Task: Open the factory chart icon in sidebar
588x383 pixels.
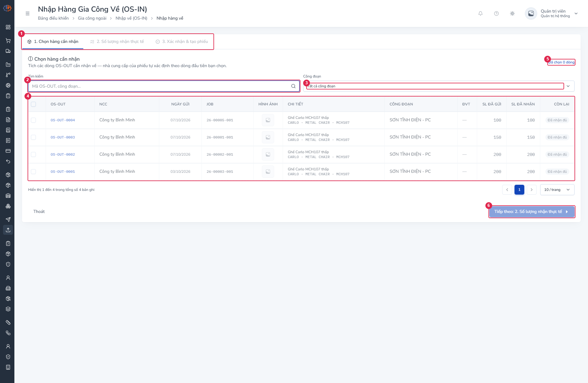Action: pos(8,65)
